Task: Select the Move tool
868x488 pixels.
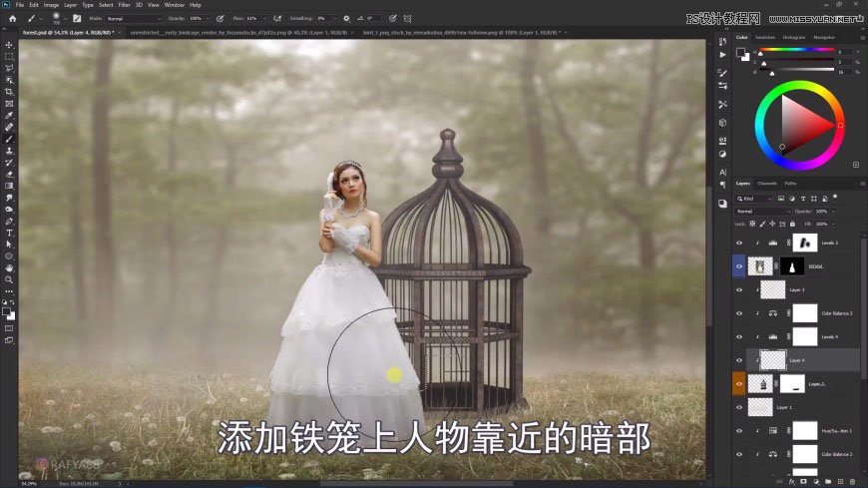Action: point(9,45)
